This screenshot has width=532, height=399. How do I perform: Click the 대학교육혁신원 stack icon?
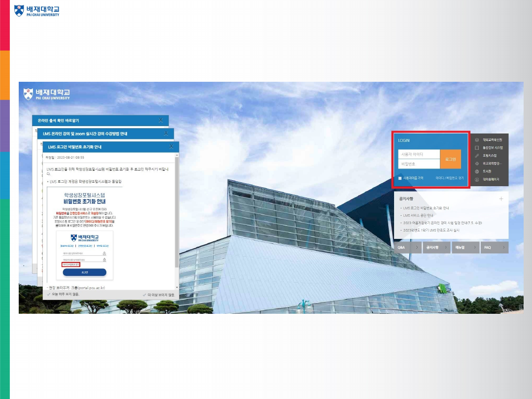(x=477, y=140)
